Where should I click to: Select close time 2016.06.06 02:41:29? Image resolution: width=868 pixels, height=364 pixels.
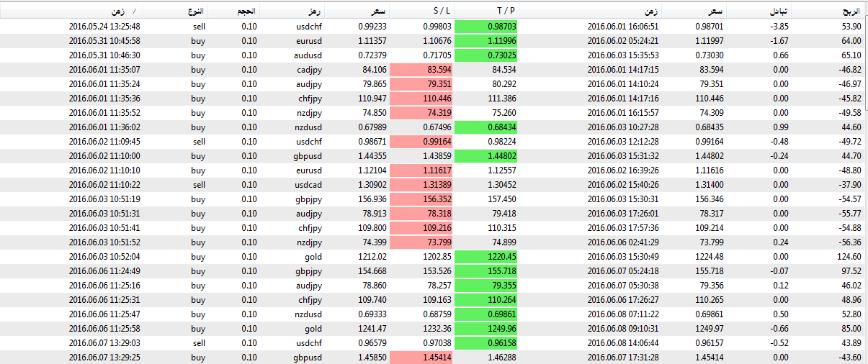point(624,242)
